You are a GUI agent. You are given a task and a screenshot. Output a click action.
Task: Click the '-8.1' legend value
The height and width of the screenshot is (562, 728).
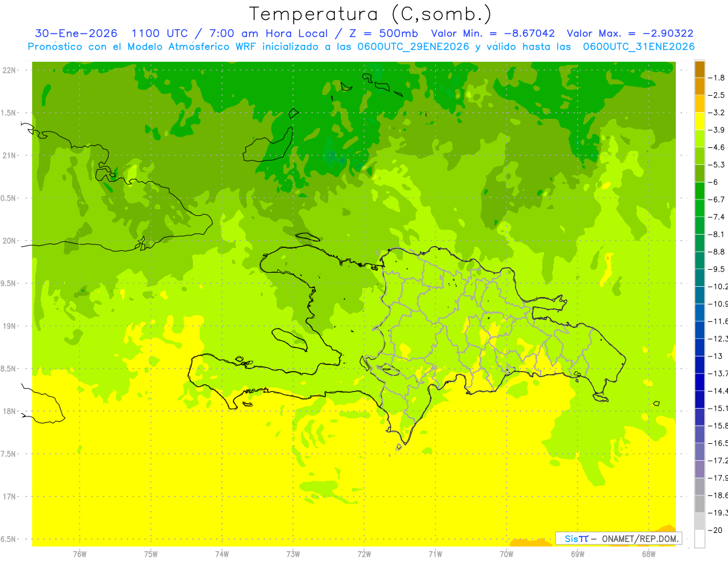tap(717, 234)
